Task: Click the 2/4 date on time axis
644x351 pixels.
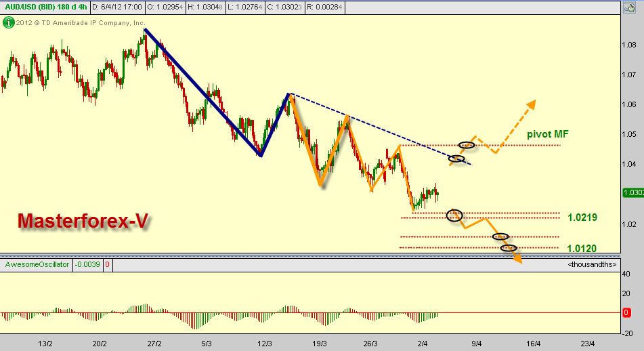Action: (422, 344)
